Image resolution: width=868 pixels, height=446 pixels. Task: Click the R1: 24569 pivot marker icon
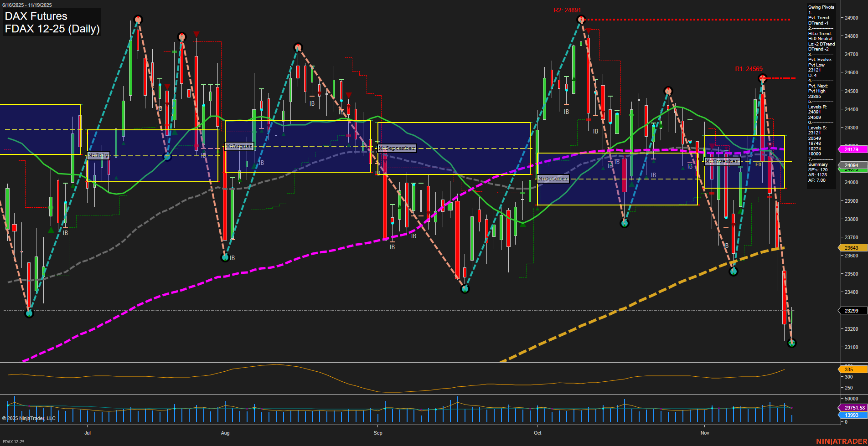click(762, 78)
